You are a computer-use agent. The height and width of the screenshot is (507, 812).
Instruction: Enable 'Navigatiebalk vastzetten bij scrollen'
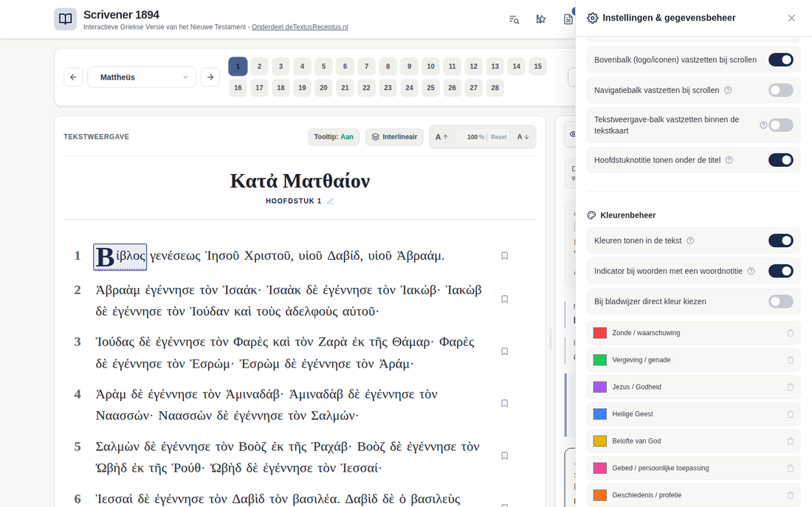781,90
